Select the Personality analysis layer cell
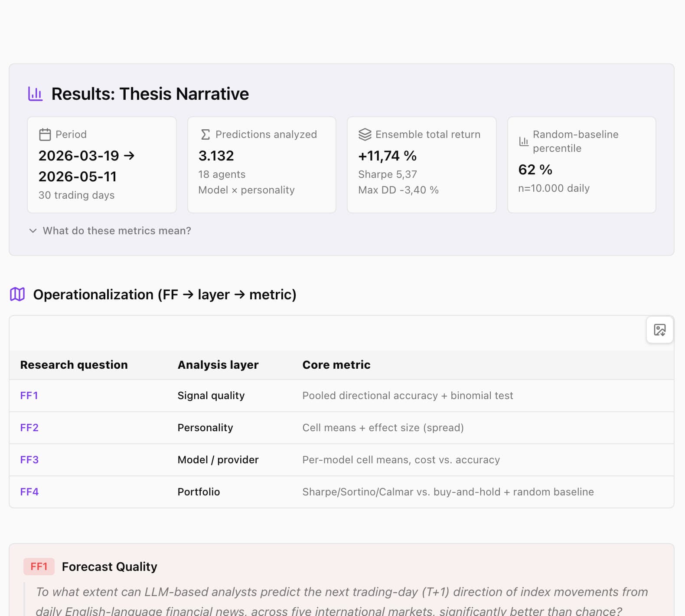The image size is (685, 616). [205, 428]
